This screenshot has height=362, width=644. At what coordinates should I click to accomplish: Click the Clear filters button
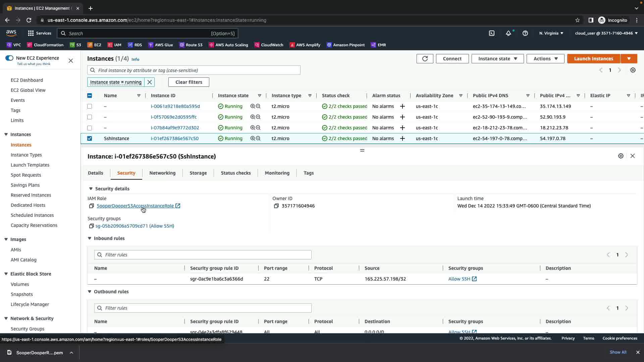tap(189, 82)
